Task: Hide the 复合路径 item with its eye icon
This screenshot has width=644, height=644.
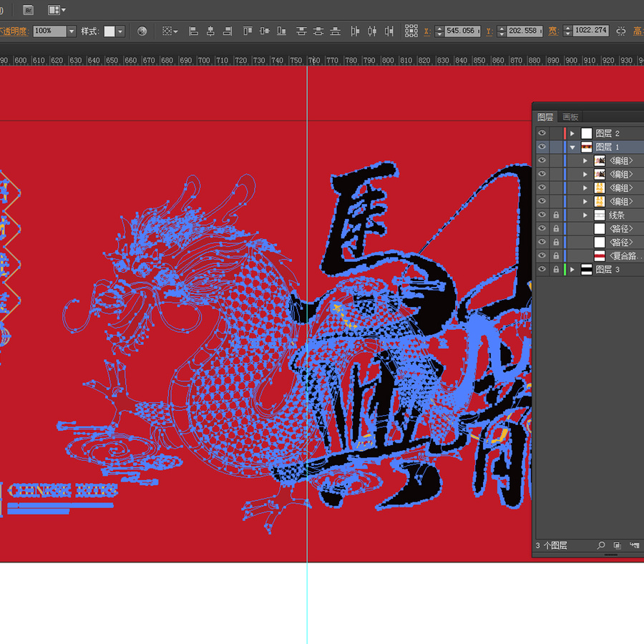Action: click(x=542, y=256)
